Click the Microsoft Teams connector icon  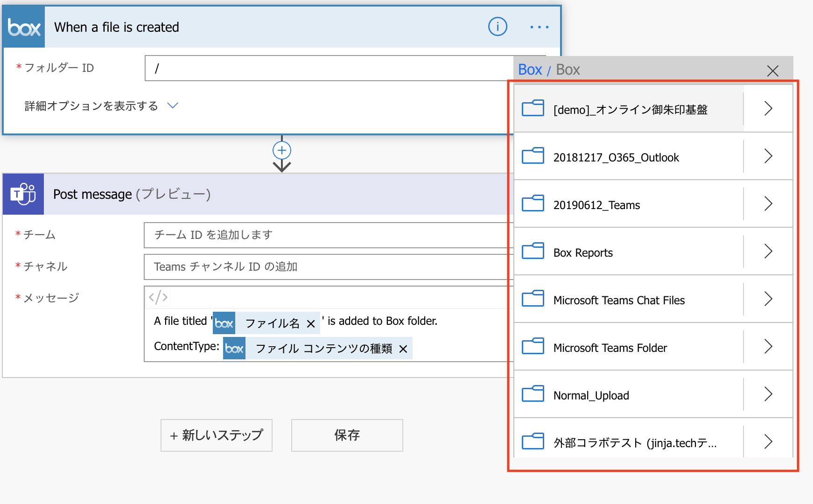pyautogui.click(x=22, y=194)
